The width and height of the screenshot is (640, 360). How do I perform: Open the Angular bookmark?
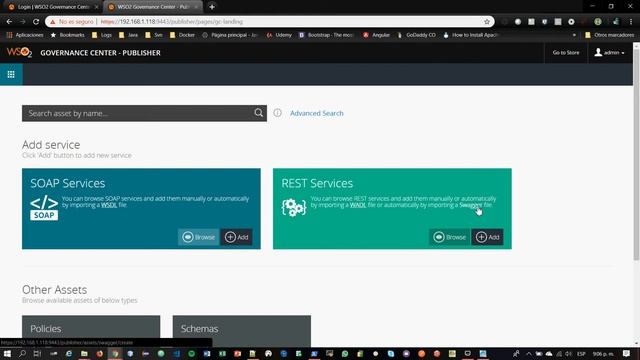click(376, 35)
